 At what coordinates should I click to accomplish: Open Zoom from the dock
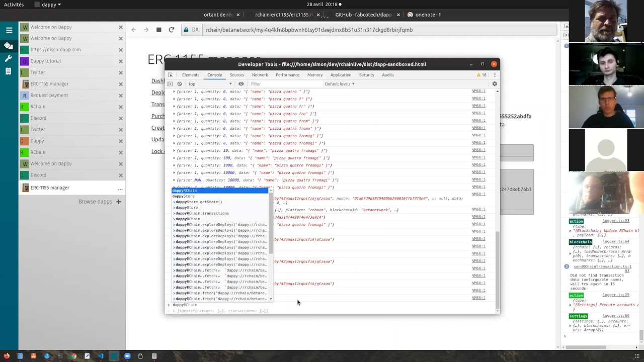coord(127,356)
